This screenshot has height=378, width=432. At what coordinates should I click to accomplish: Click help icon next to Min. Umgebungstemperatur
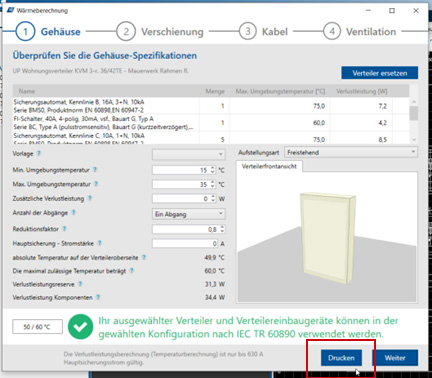tap(95, 170)
